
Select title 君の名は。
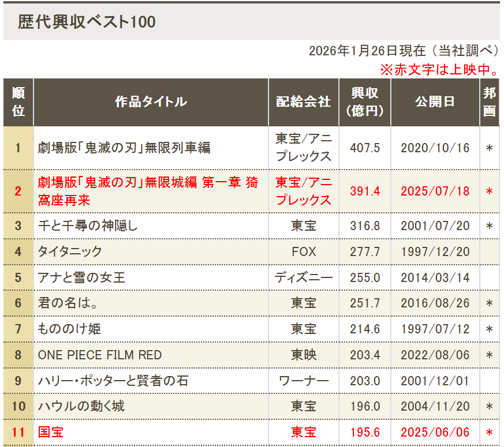click(68, 303)
